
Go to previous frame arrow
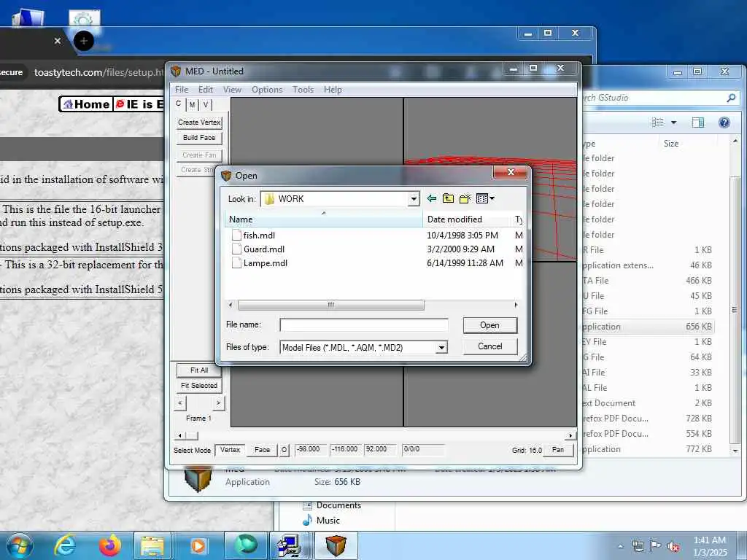tap(180, 402)
